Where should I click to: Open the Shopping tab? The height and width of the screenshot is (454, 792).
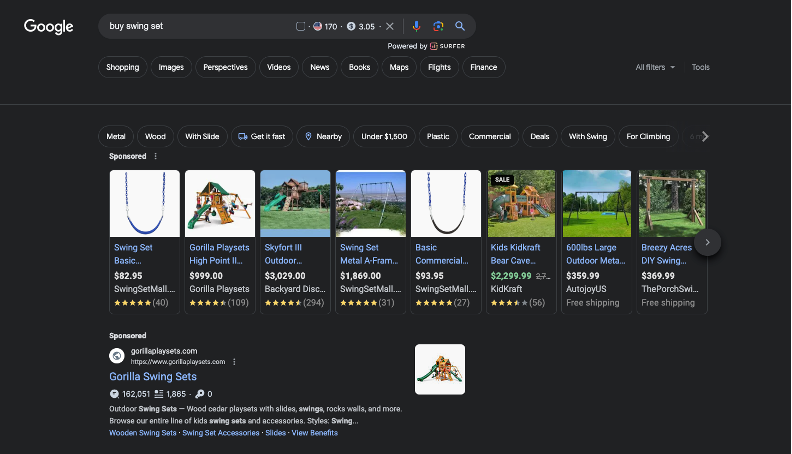[123, 67]
